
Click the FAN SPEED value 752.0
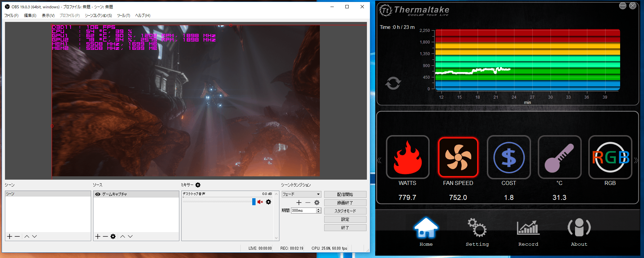coord(458,198)
